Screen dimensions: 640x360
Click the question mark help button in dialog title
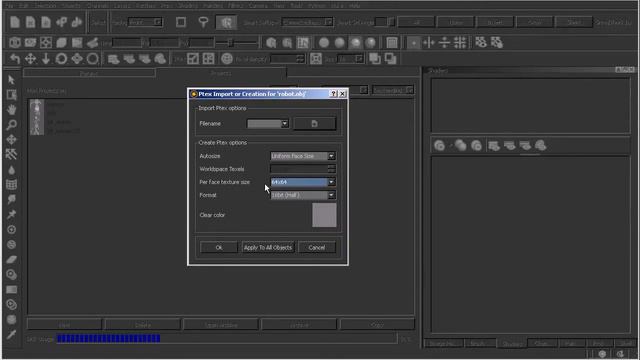coord(333,94)
